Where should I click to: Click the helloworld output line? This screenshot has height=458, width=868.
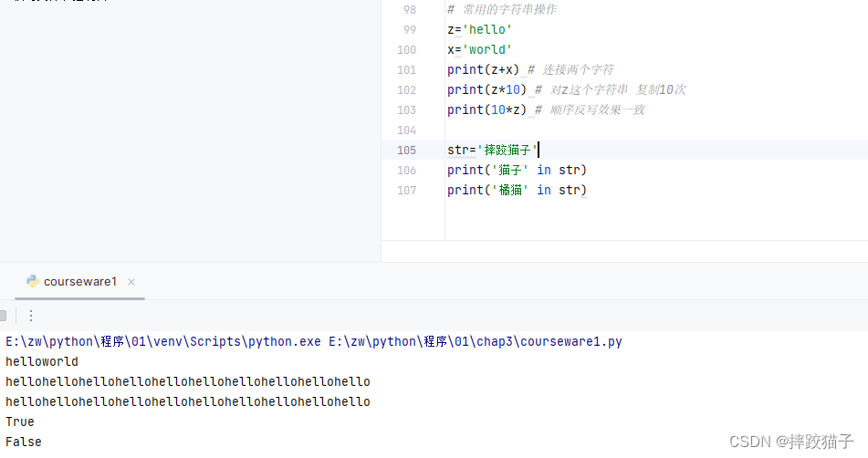42,362
